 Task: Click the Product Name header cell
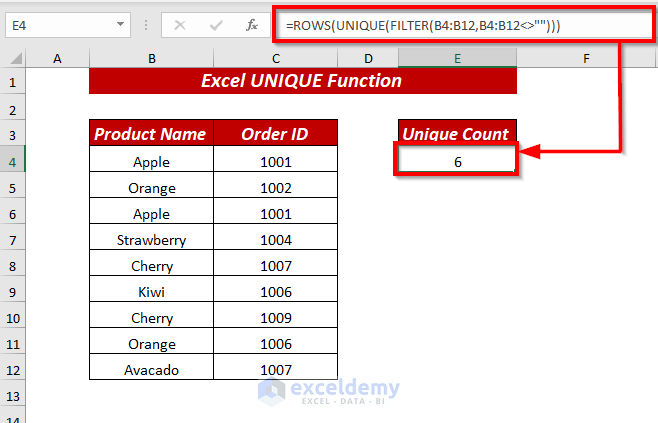tap(151, 133)
